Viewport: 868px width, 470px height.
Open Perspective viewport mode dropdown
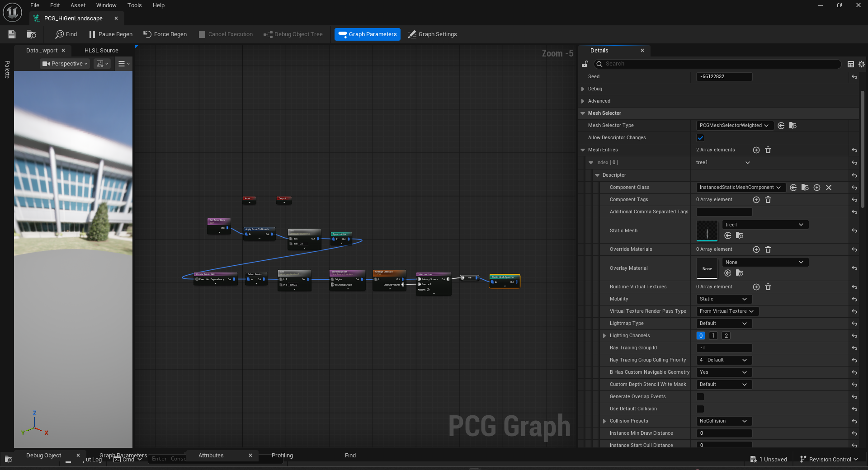[65, 64]
